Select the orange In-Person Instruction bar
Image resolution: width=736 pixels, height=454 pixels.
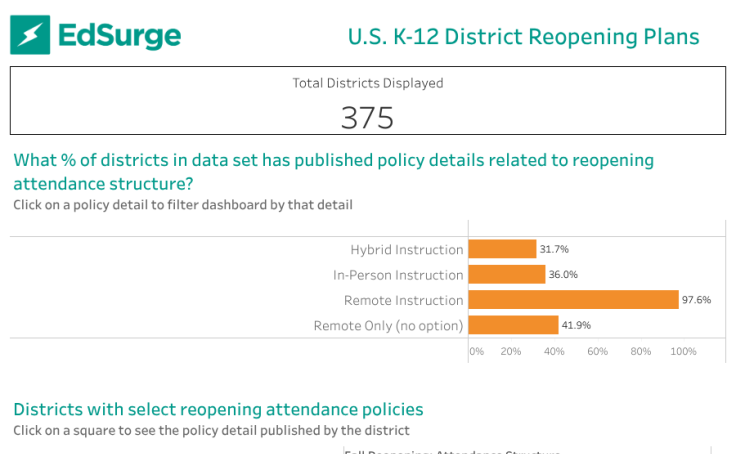click(506, 274)
